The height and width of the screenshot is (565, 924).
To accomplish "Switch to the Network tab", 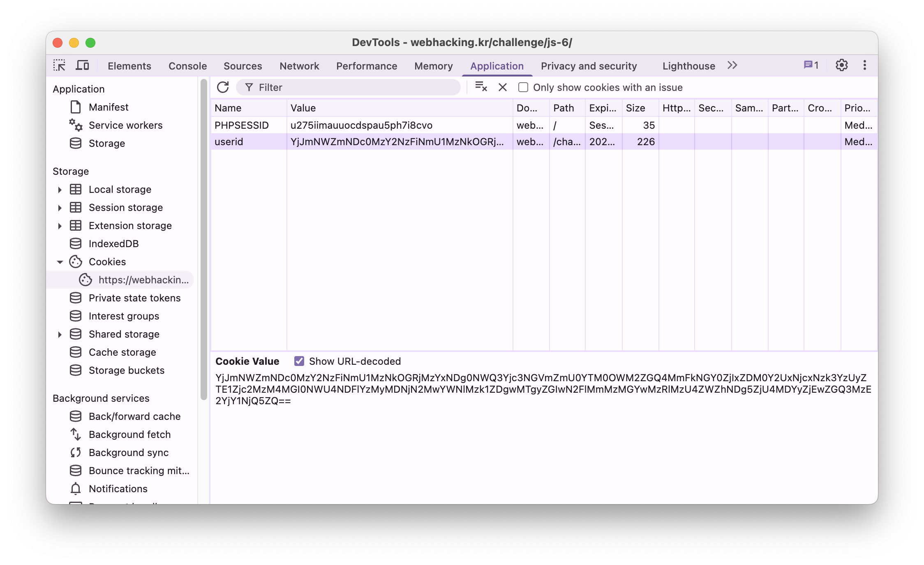I will pyautogui.click(x=299, y=66).
